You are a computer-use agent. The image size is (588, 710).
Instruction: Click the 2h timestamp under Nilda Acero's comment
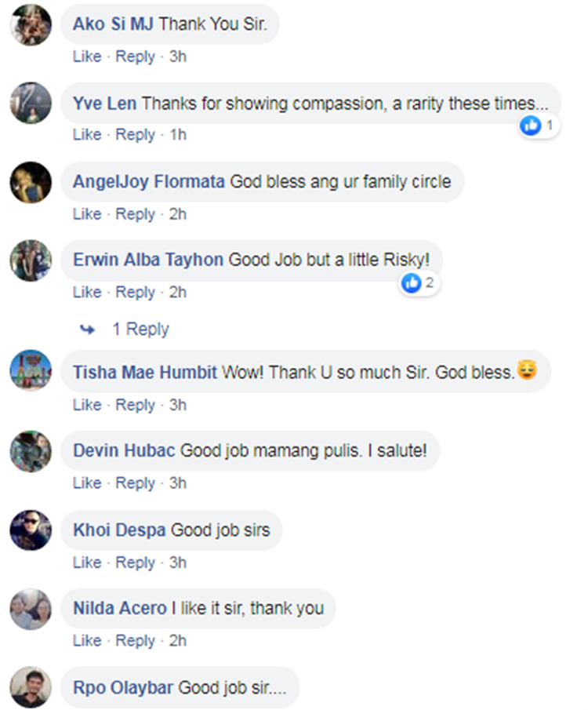[178, 641]
